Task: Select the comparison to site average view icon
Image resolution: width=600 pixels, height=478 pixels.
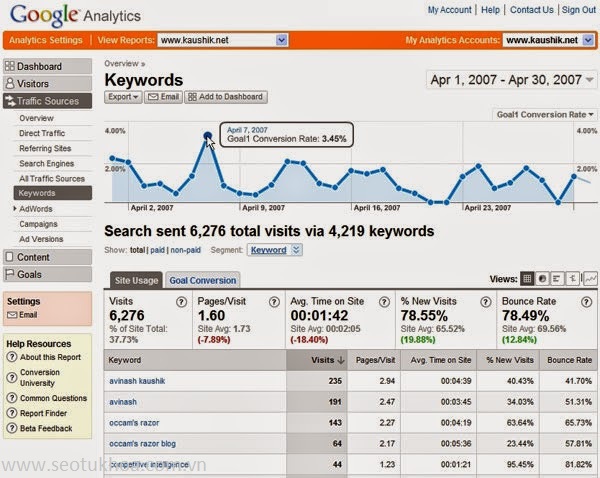Action: coord(572,279)
